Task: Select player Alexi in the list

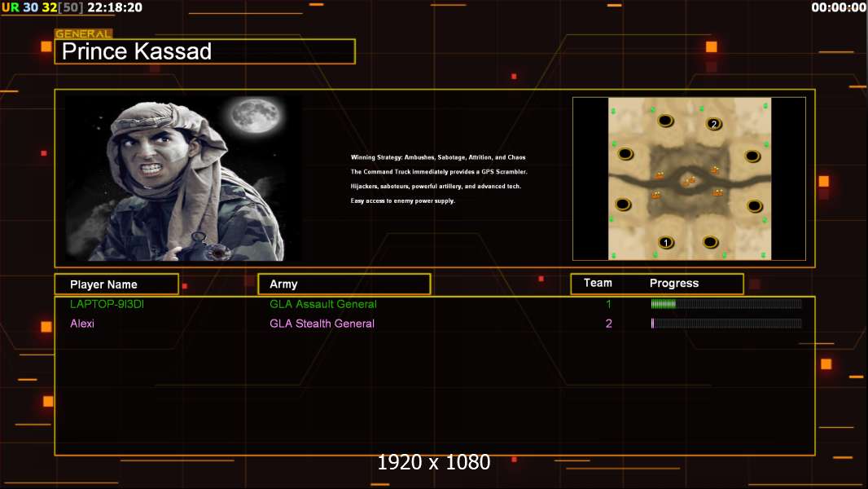Action: tap(82, 324)
